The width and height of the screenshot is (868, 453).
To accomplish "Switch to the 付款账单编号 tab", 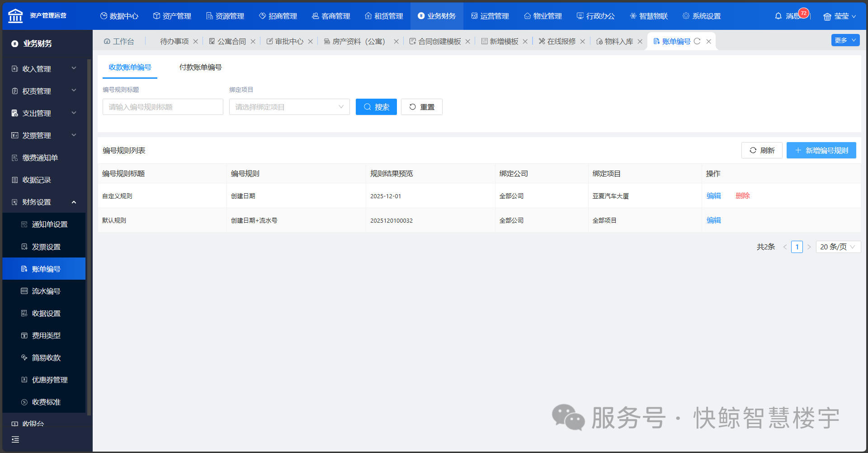I will coord(200,67).
